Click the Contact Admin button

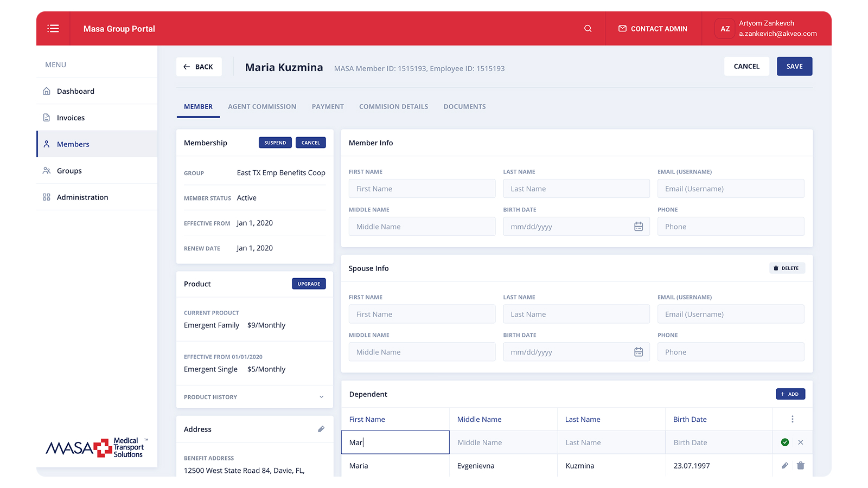[x=653, y=29]
